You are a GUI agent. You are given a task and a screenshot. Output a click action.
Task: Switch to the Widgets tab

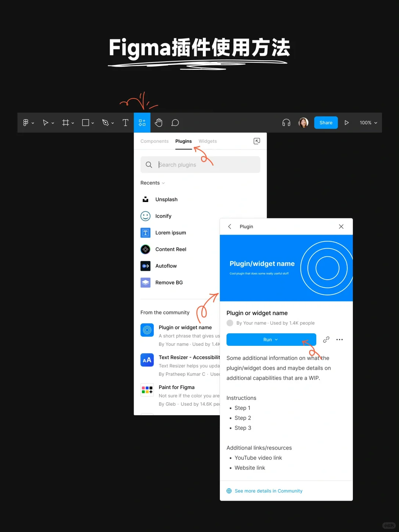click(x=208, y=141)
